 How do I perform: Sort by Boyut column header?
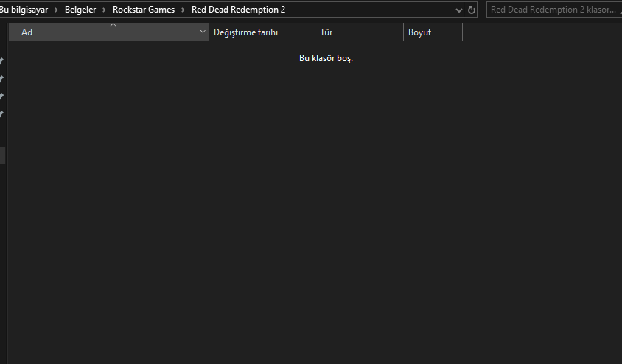[x=433, y=32]
